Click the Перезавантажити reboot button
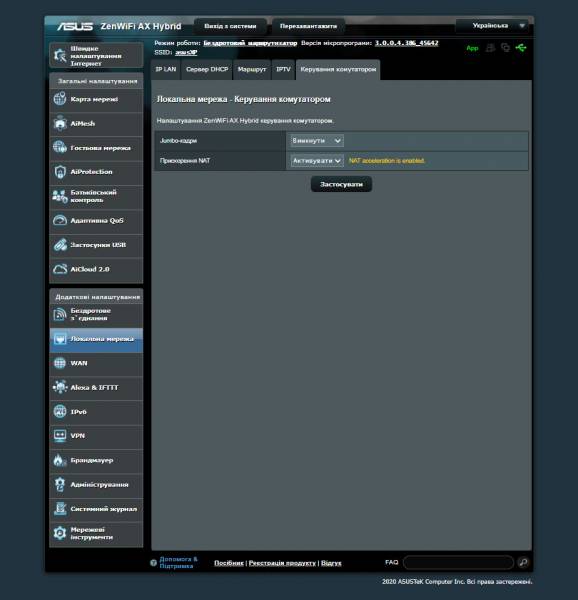This screenshot has height=600, width=578. [x=308, y=26]
